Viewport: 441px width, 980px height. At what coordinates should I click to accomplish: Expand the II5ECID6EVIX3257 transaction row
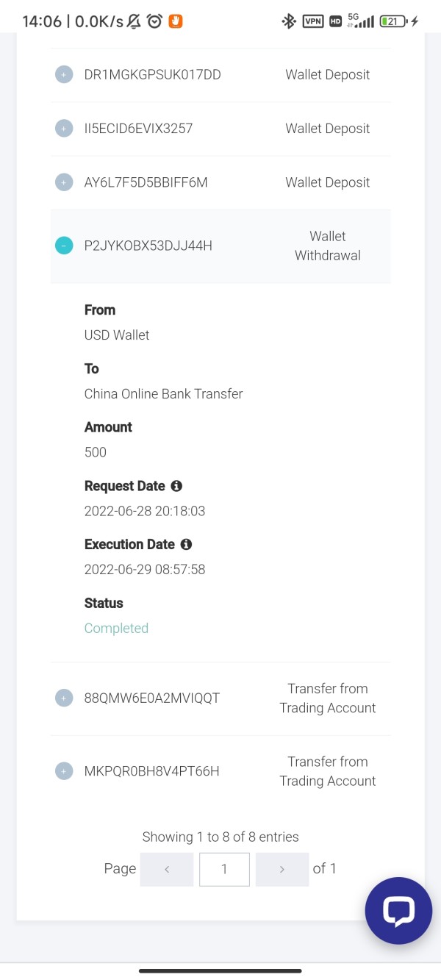[64, 129]
